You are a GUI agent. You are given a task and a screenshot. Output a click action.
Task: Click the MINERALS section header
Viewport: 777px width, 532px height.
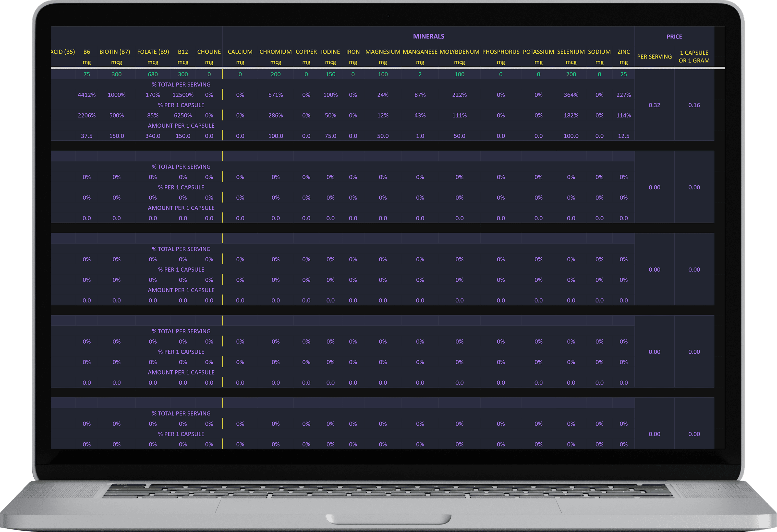(x=428, y=36)
